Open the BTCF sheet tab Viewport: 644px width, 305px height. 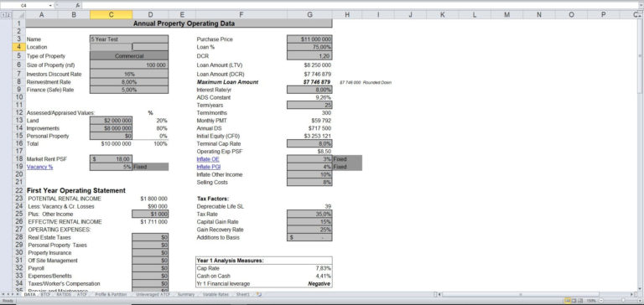pos(45,294)
